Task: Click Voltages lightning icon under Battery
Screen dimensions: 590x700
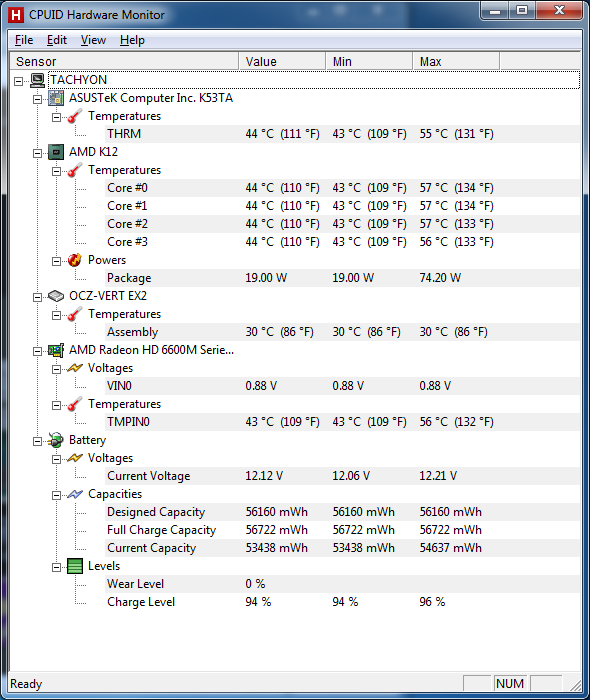Action: (x=75, y=458)
